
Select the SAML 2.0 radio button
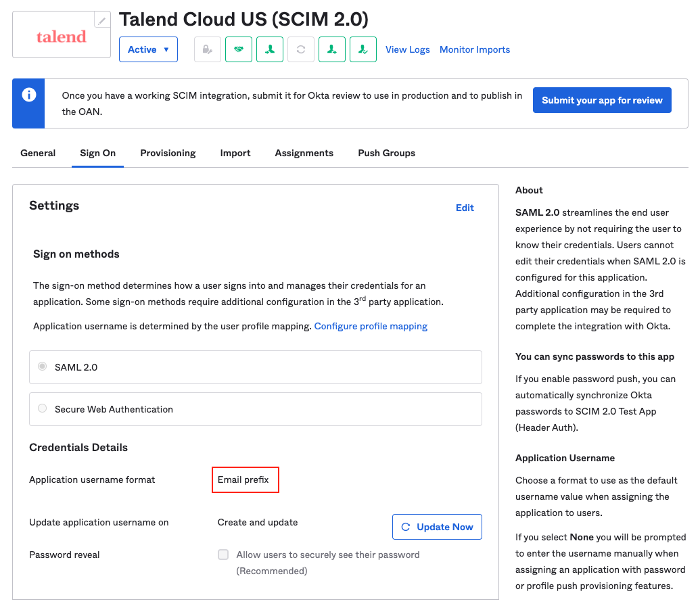tap(43, 367)
